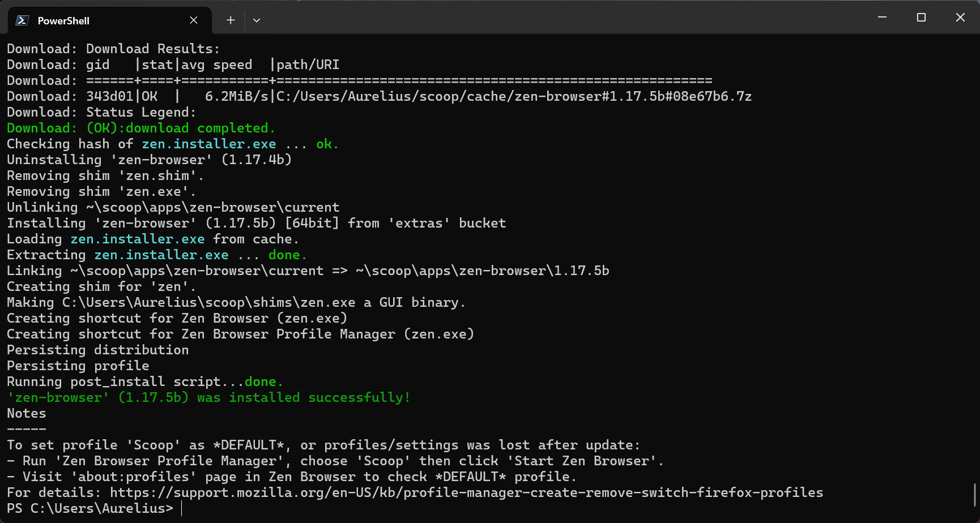Click the green 'done.' after Extracting

(287, 255)
